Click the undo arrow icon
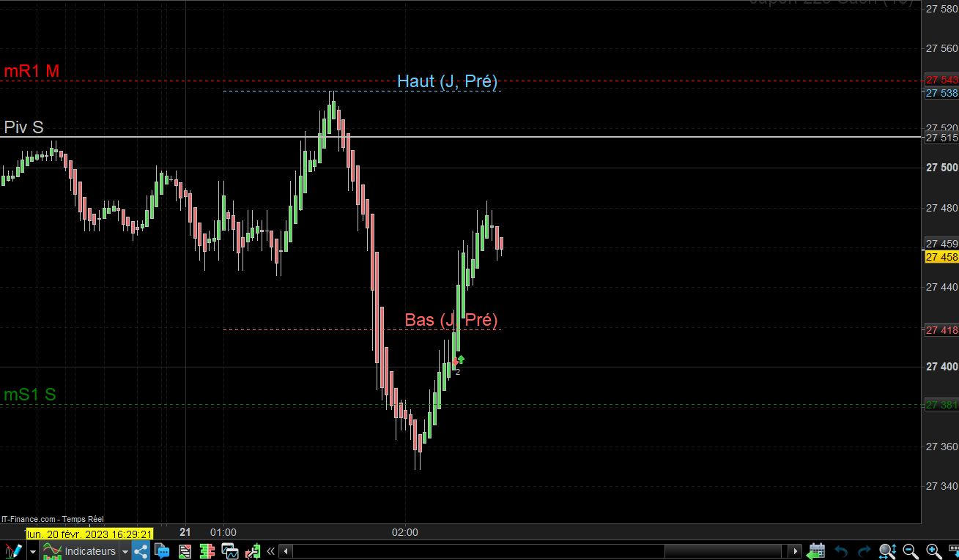 [x=842, y=550]
